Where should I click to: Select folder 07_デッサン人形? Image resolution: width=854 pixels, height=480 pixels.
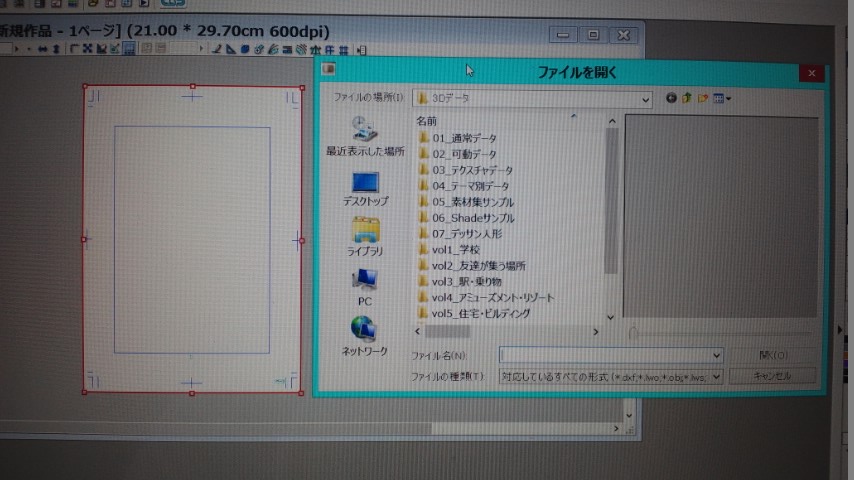pos(460,234)
